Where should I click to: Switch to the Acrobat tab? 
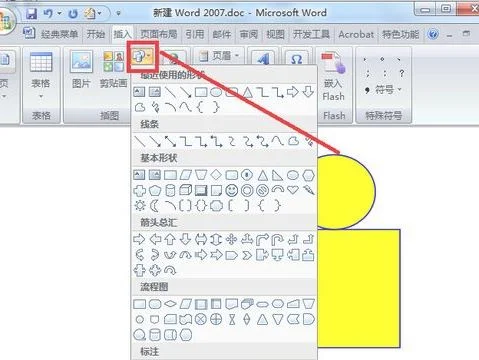pos(356,34)
